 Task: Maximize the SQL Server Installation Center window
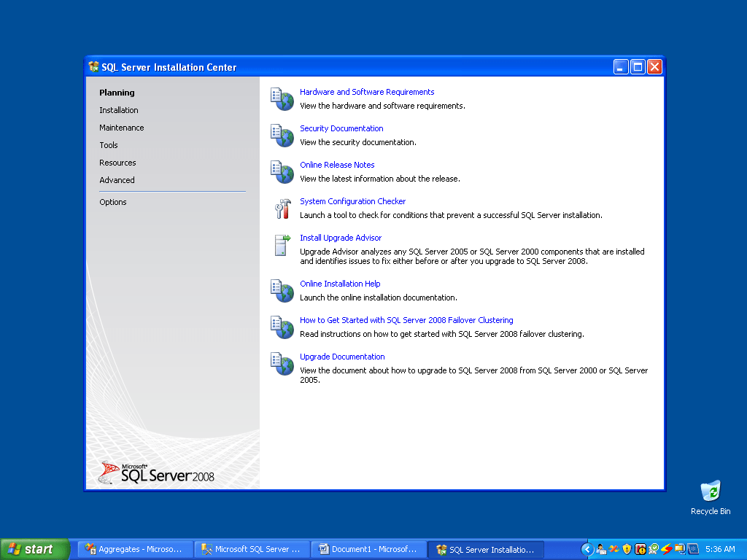tap(638, 66)
